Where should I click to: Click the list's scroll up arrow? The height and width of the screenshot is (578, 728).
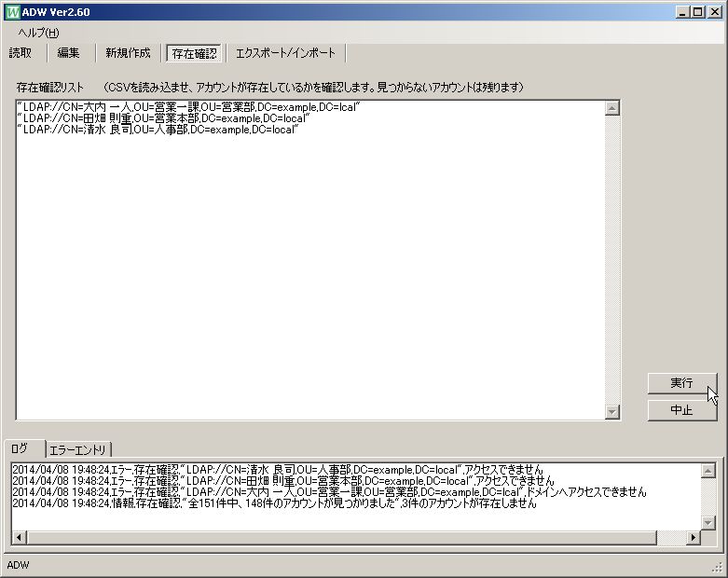coord(612,108)
